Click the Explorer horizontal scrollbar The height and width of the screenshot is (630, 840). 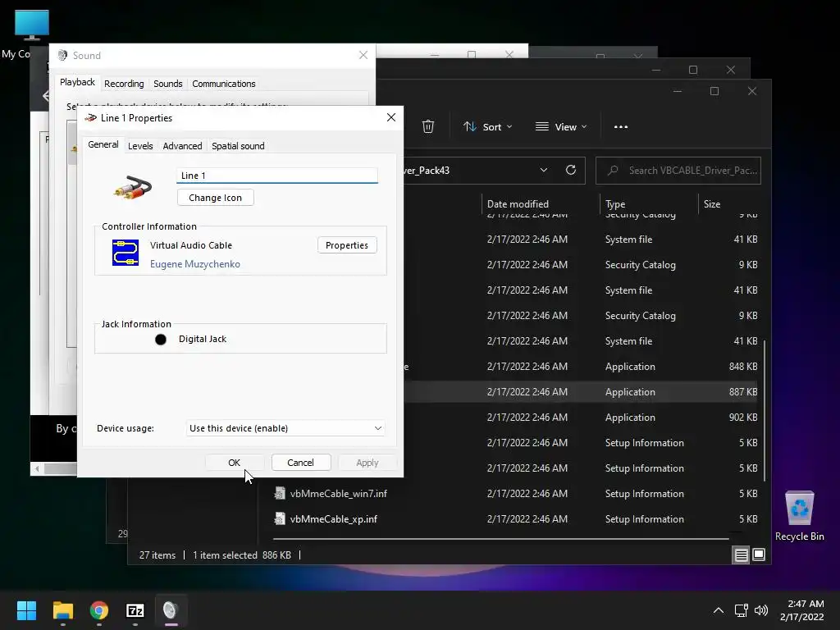[x=501, y=538]
